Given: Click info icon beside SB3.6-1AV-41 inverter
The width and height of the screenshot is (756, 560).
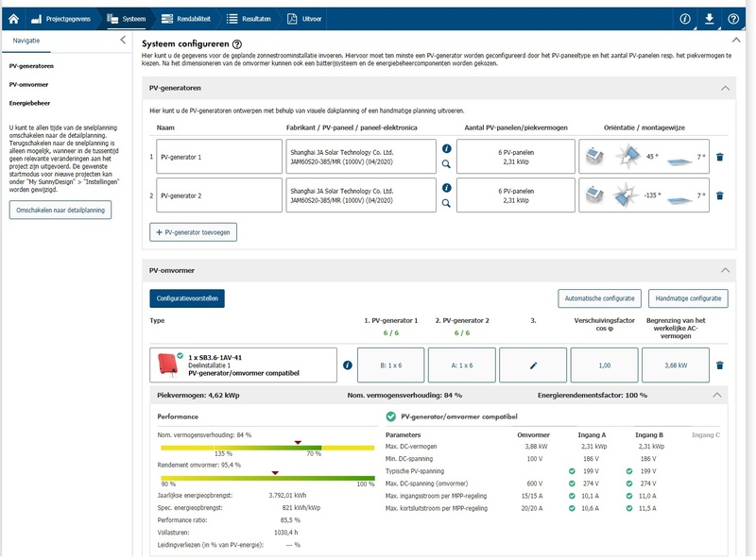Looking at the screenshot, I should click(x=348, y=365).
